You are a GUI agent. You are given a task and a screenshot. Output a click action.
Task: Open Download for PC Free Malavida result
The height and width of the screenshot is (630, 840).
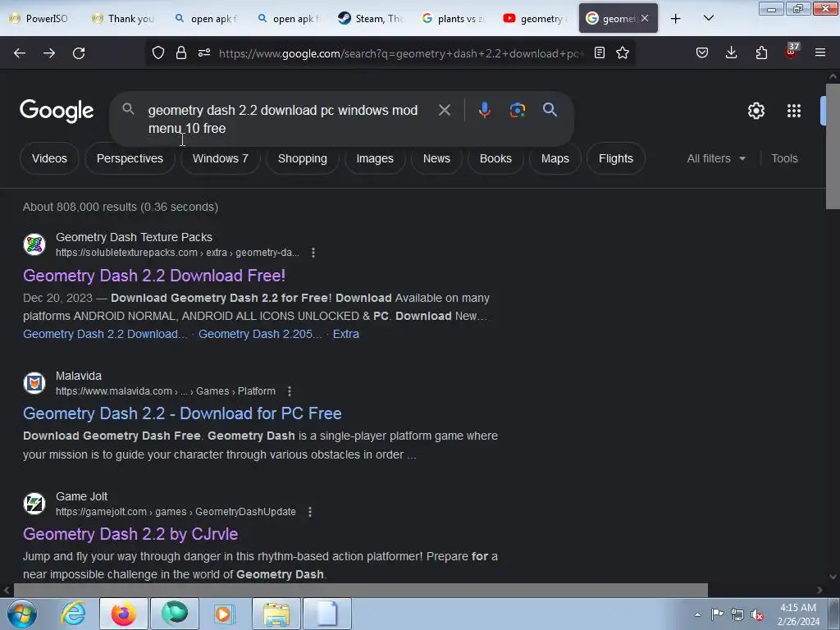[x=182, y=413]
